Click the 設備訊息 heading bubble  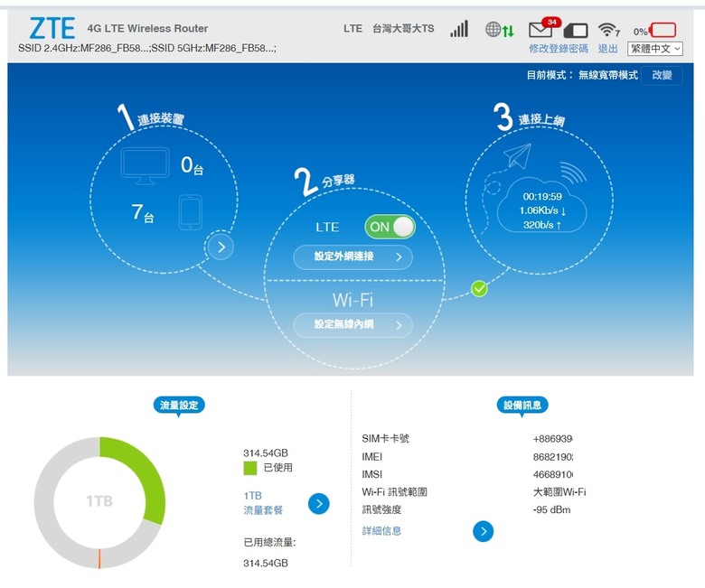point(522,406)
